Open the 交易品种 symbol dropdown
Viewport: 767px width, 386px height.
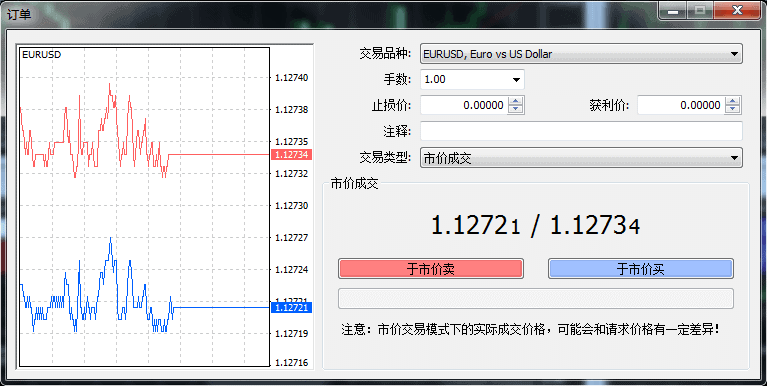(581, 54)
